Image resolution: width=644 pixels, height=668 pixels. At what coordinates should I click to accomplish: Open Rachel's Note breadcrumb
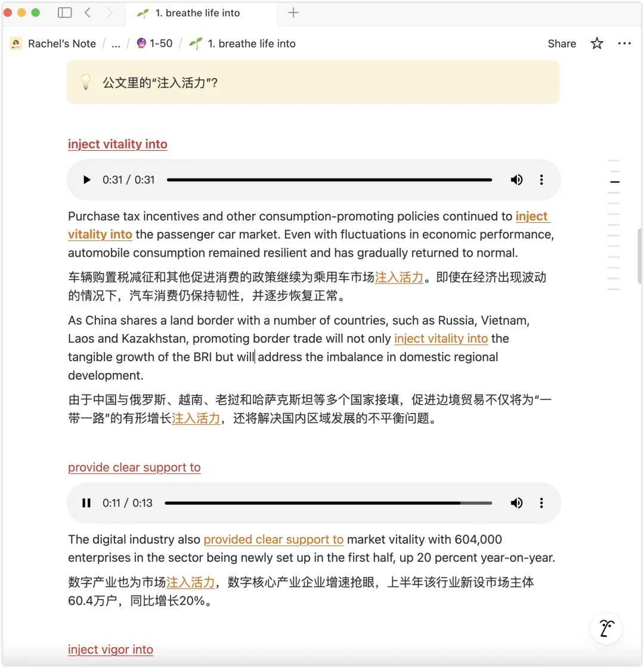click(x=62, y=44)
